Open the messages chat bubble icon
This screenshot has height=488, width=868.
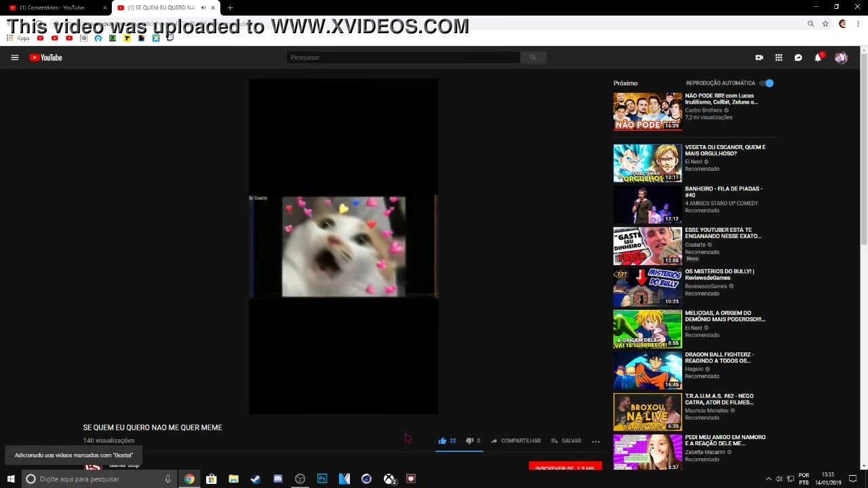click(x=798, y=58)
